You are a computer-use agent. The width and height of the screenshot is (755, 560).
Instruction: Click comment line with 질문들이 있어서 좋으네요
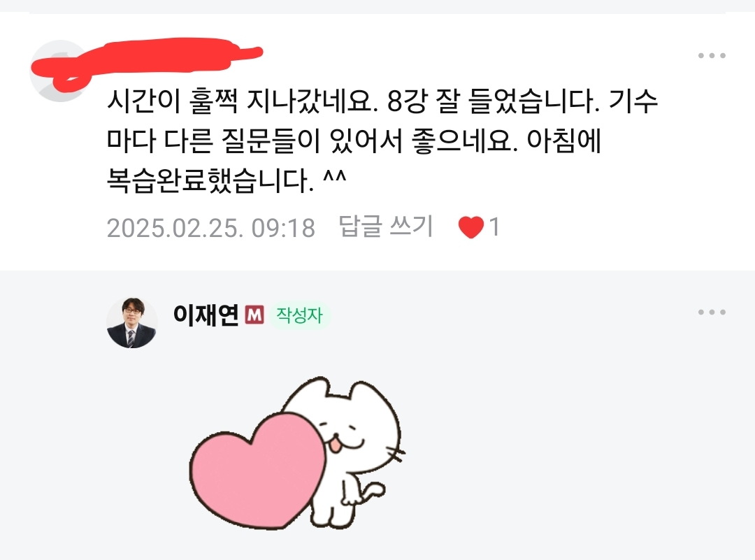tap(354, 141)
